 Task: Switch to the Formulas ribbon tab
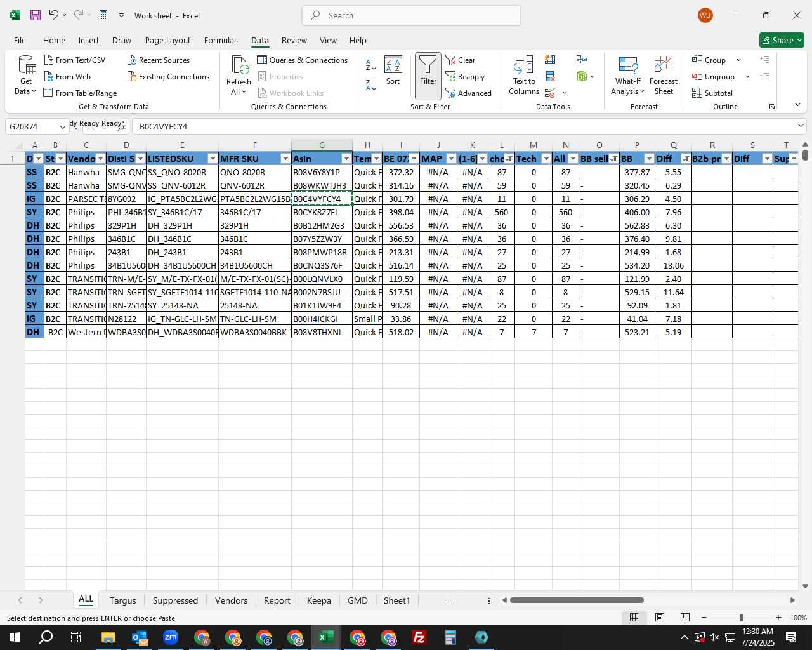pos(221,40)
